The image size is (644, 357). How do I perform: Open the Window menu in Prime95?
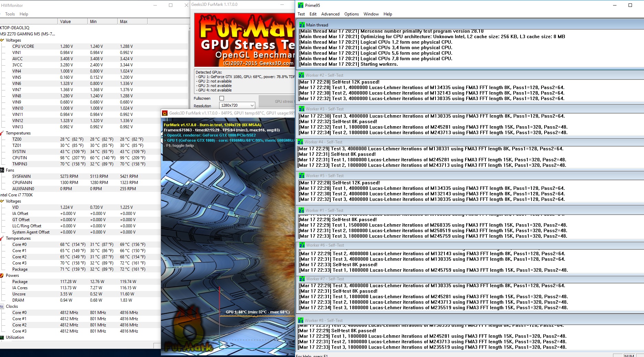click(x=371, y=14)
